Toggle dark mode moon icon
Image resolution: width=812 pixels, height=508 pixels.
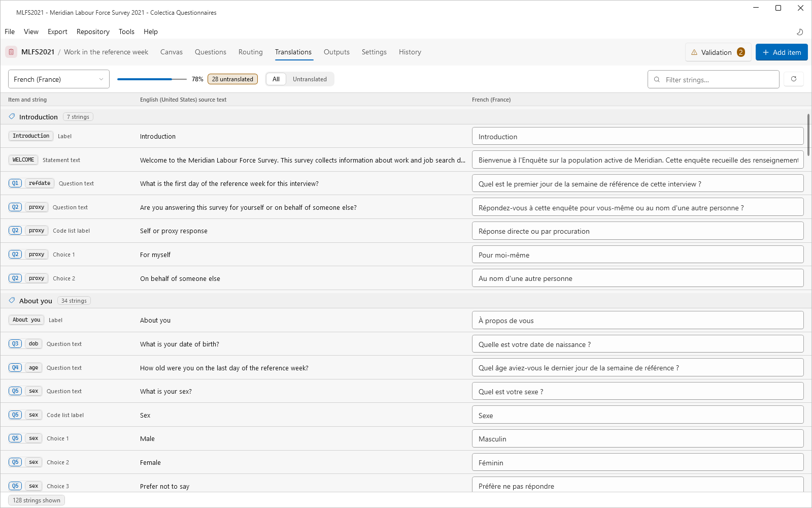(x=800, y=31)
